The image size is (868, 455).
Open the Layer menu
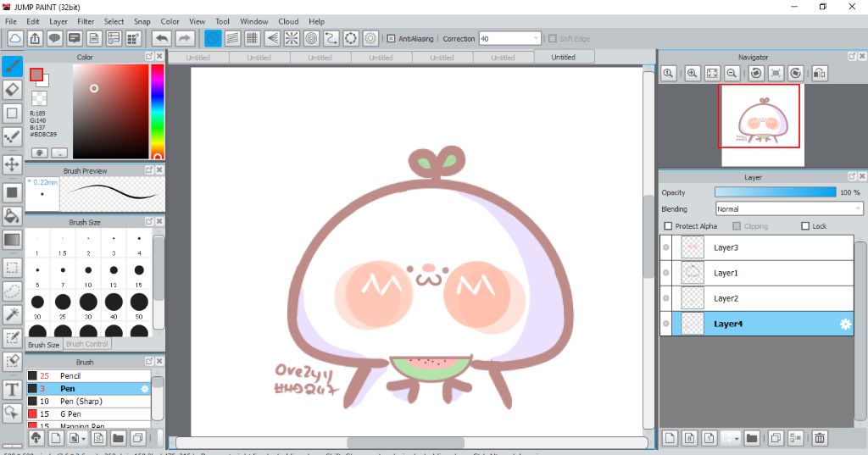coord(58,21)
